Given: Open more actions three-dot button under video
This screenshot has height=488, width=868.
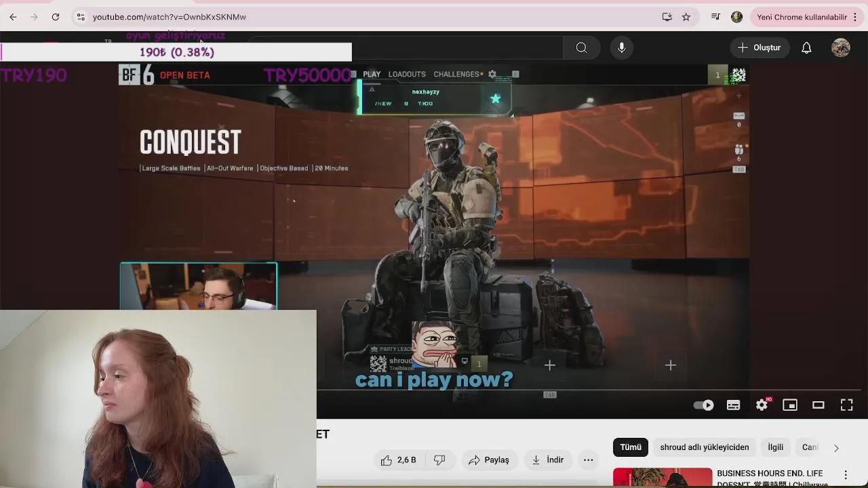Looking at the screenshot, I should (589, 460).
